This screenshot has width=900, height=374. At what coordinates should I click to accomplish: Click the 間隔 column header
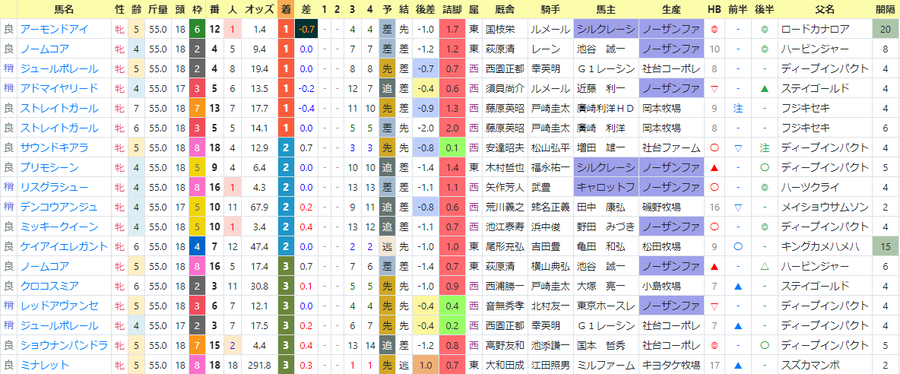pyautogui.click(x=886, y=9)
